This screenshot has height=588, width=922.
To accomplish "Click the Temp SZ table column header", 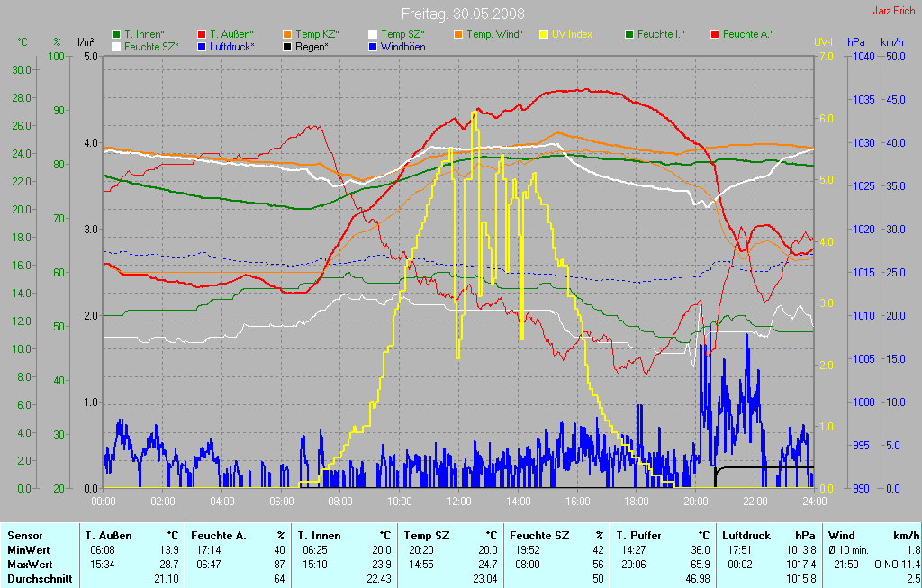I will click(x=426, y=536).
